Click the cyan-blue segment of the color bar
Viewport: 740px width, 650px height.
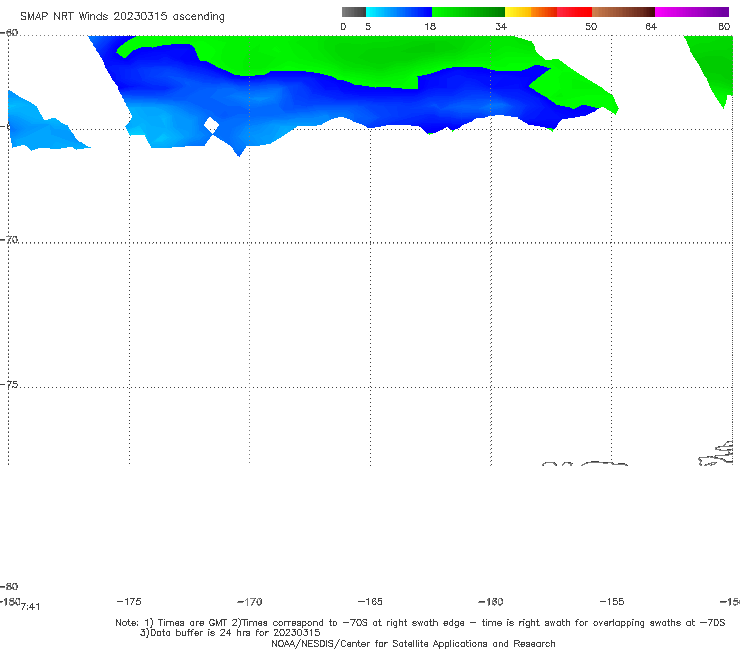click(399, 12)
